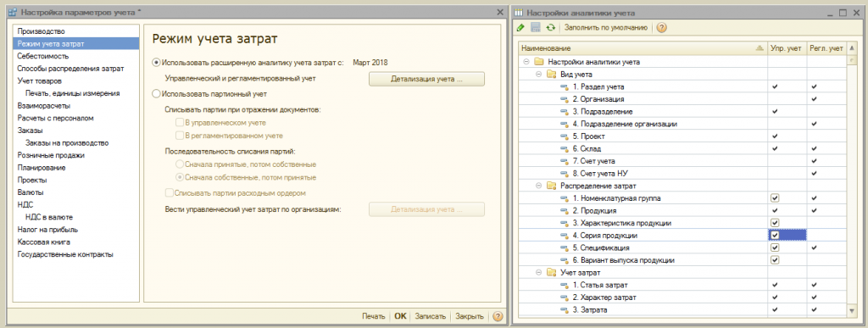
Task: Toggle Упр. учет checkbox for Вариант выпуска продукции
Action: [775, 260]
